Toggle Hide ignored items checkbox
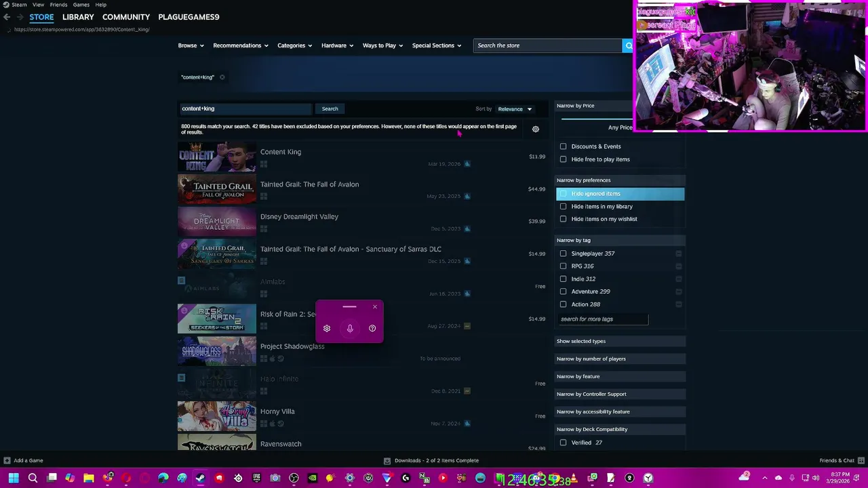 563,194
